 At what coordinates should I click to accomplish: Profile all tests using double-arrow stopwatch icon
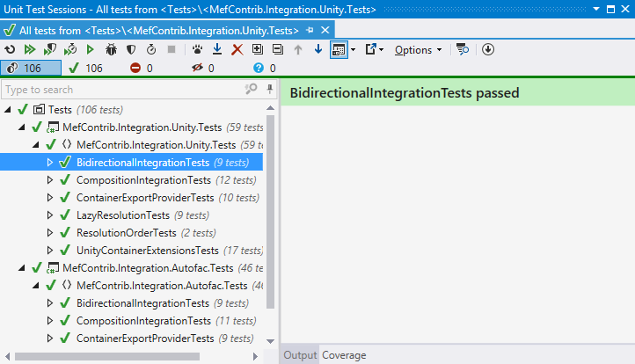point(70,50)
